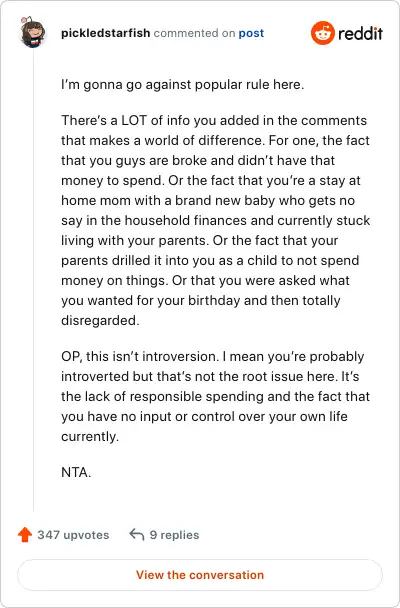This screenshot has height=608, width=400.
Task: Click the word "disregarded." in the comment
Action: (x=100, y=320)
